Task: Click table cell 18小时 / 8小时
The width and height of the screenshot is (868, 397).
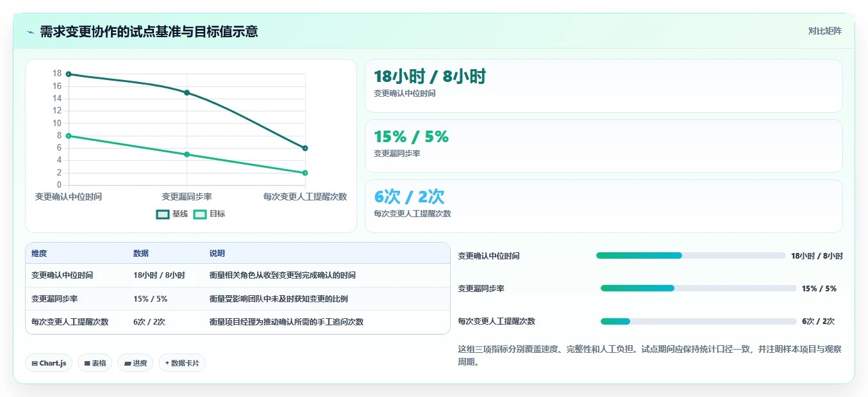Action: click(159, 275)
